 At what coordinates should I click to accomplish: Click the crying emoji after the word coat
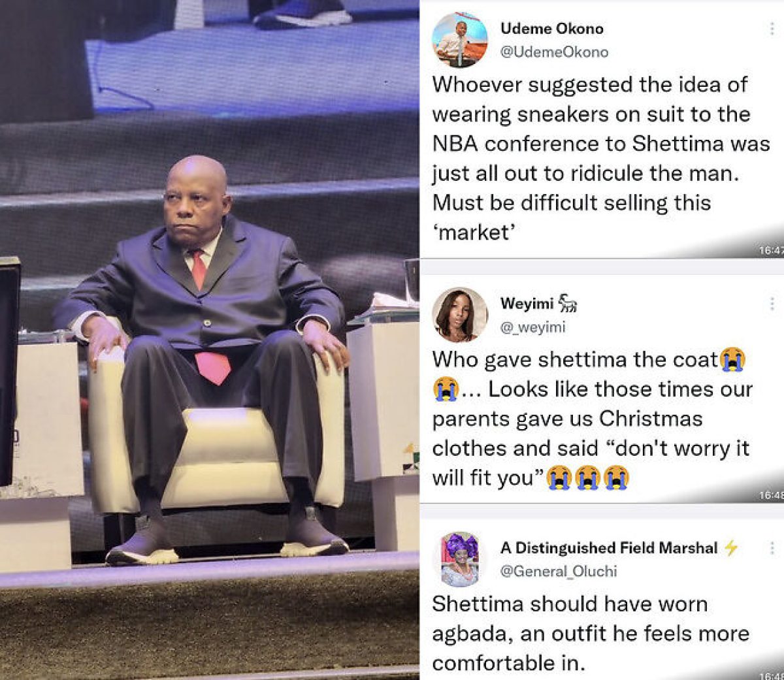point(732,360)
